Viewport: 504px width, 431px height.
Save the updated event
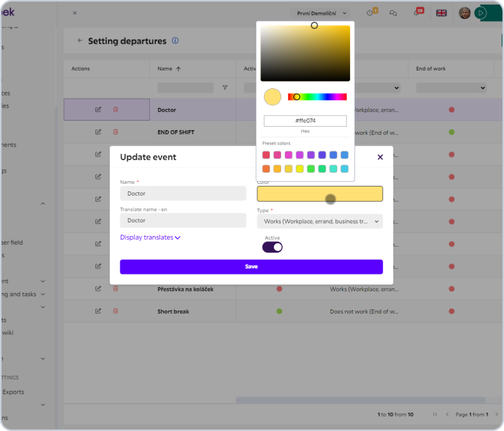251,267
